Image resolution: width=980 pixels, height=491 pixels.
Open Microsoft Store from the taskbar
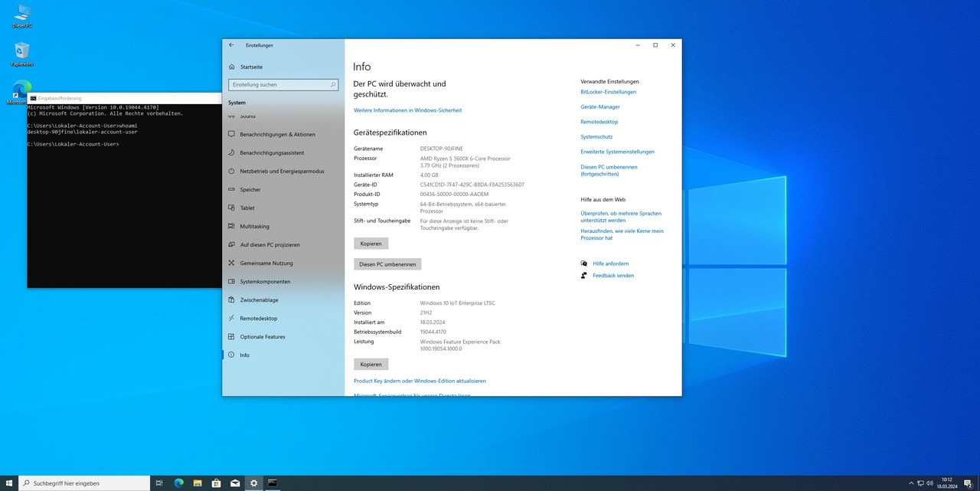(x=216, y=483)
